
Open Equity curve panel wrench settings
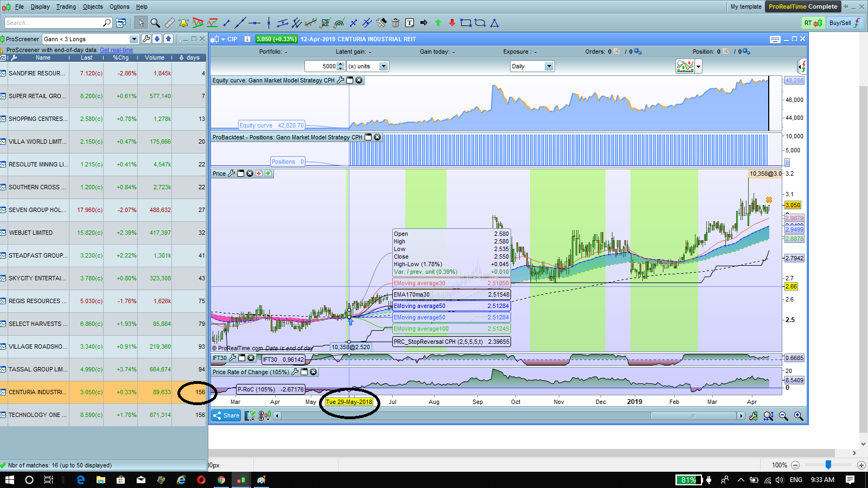(341, 80)
